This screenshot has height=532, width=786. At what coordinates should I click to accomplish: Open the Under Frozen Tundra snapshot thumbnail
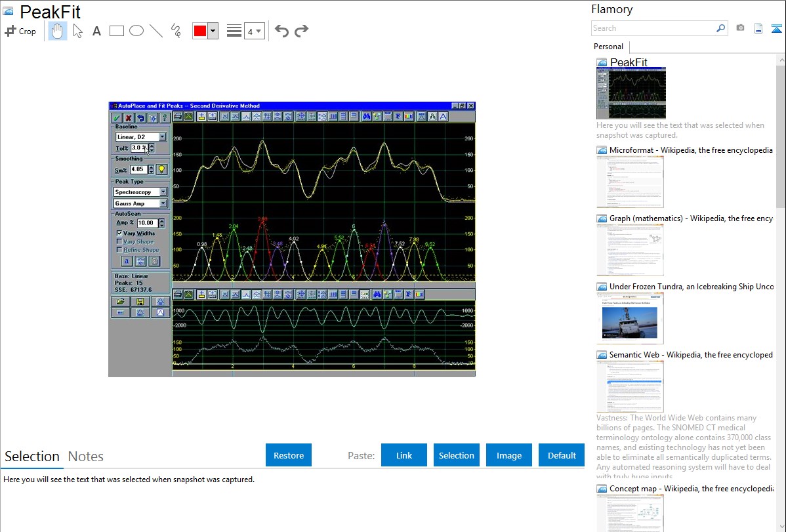[x=630, y=318]
